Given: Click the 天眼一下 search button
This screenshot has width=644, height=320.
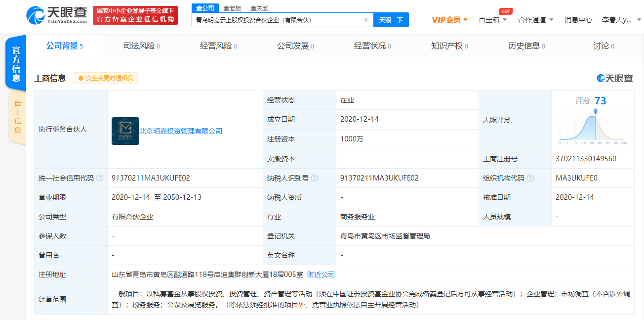Looking at the screenshot, I should 391,20.
